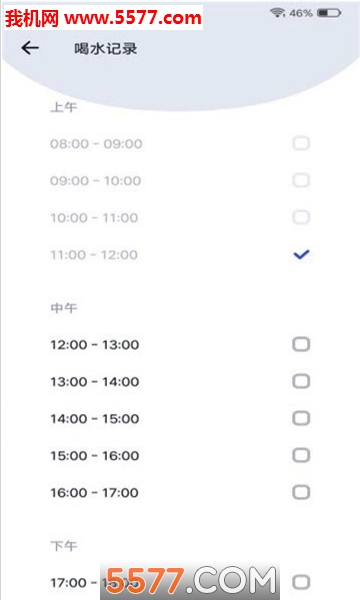The width and height of the screenshot is (360, 600).
Task: Tap the Wi-Fi status icon
Action: click(277, 13)
